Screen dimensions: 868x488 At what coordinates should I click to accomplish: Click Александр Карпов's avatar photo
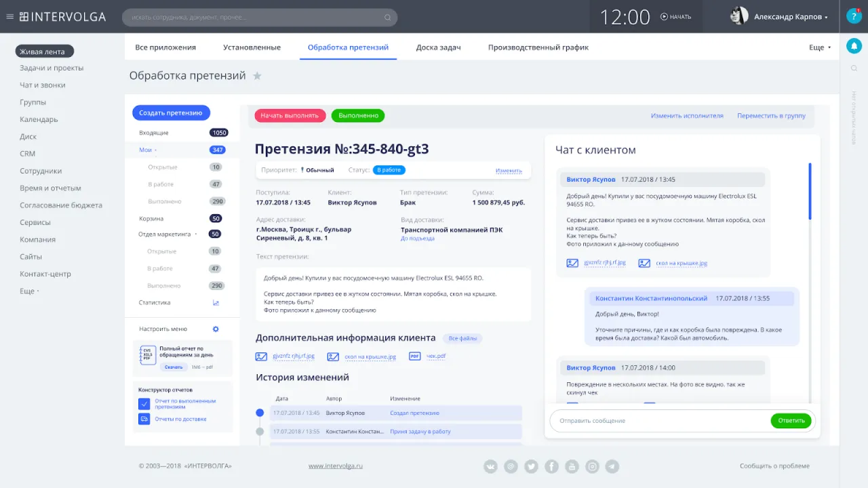pos(739,16)
